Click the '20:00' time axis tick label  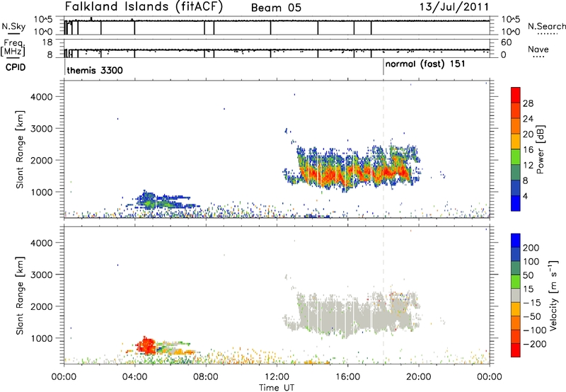click(419, 377)
